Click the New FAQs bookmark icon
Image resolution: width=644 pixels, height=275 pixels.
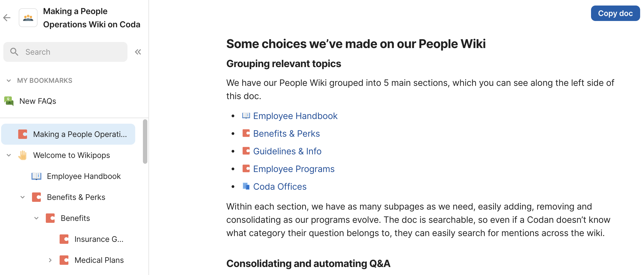(x=9, y=101)
